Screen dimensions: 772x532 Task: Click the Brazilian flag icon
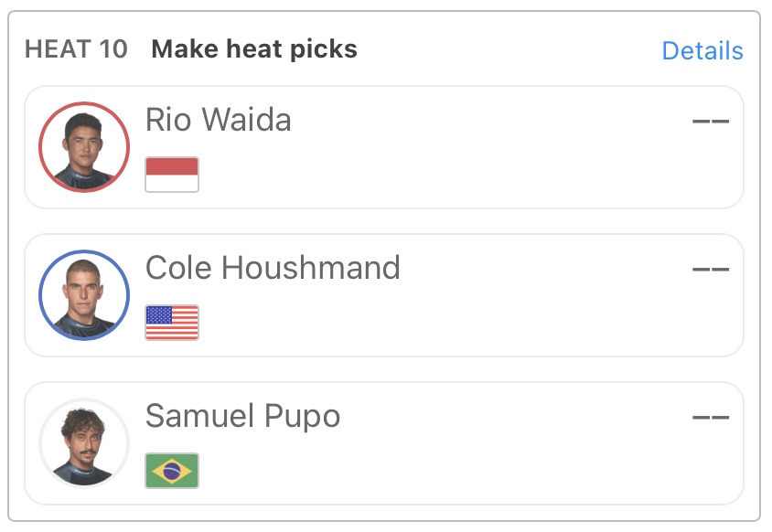point(172,471)
